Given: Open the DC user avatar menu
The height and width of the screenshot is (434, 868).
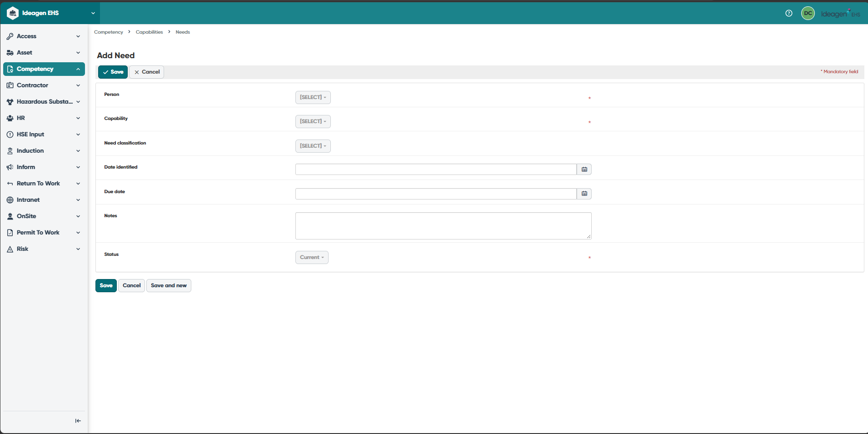Looking at the screenshot, I should (808, 13).
